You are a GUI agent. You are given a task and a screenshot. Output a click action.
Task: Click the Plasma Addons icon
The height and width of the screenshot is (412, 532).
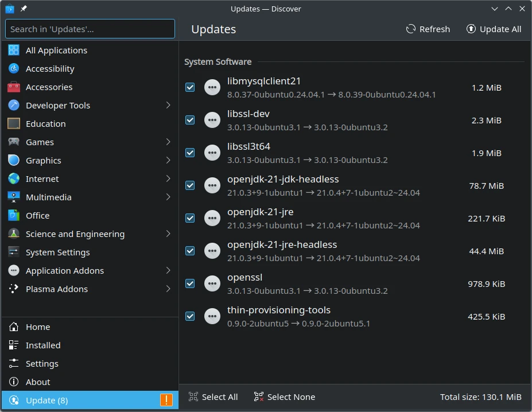(14, 289)
